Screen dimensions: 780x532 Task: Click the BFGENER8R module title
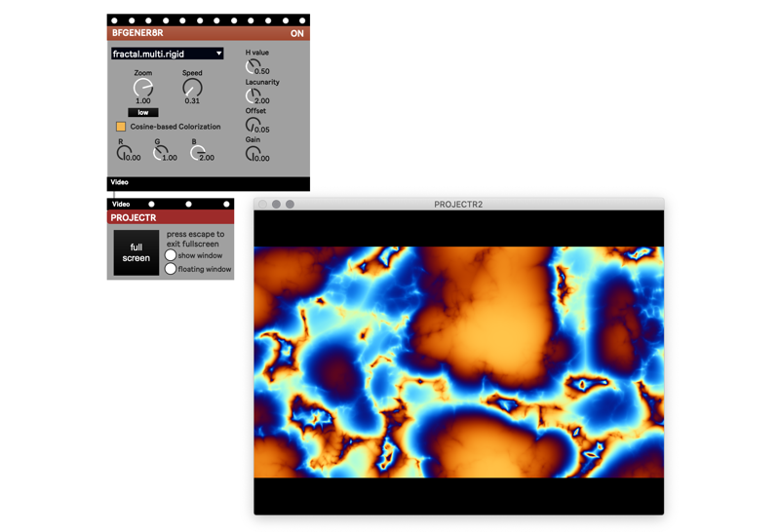[x=137, y=33]
